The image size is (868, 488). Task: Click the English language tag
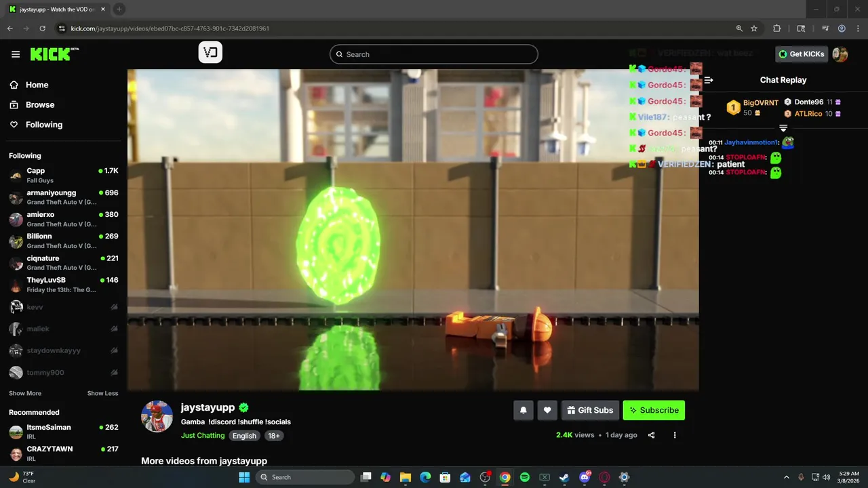[x=244, y=436]
